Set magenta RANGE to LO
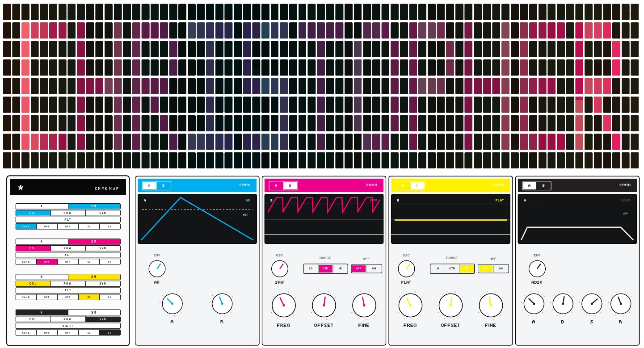Image resolution: width=644 pixels, height=348 pixels. click(x=311, y=268)
